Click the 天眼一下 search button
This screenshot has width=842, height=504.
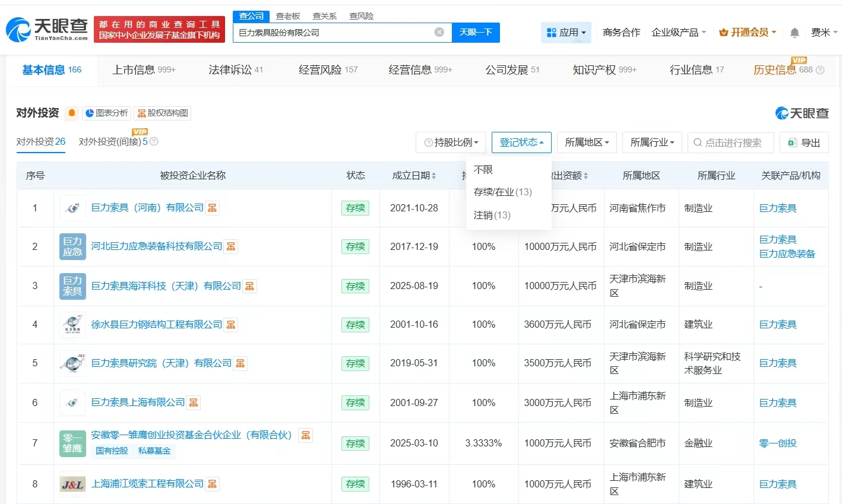[476, 32]
